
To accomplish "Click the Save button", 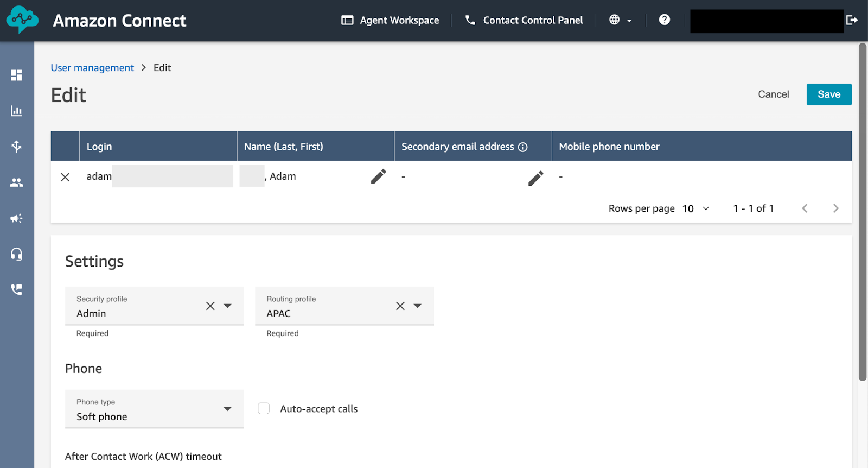I will point(829,94).
